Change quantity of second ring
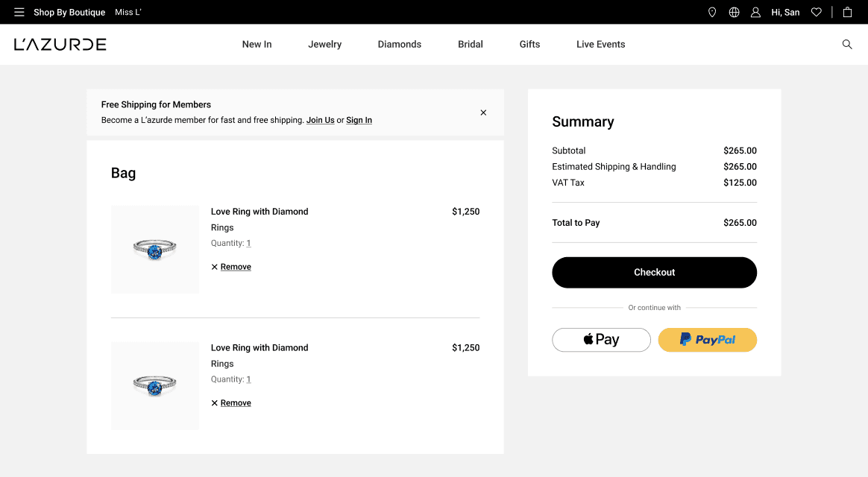The height and width of the screenshot is (477, 868). [x=248, y=379]
